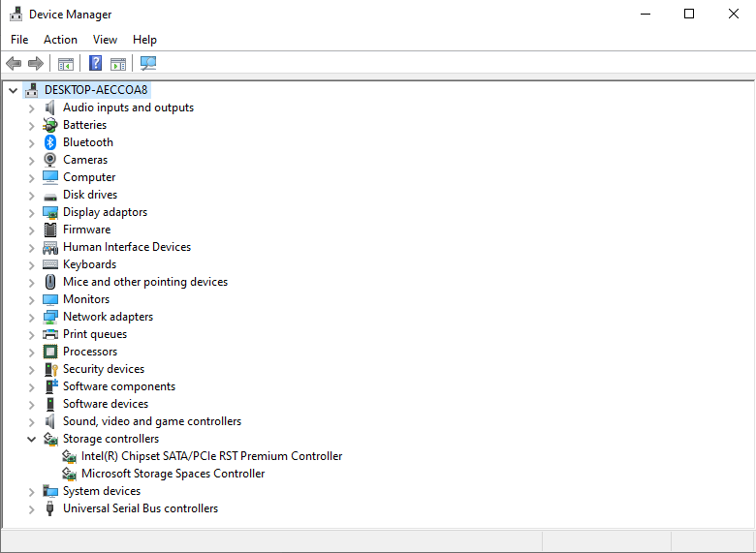Select the Firmware label

87,230
